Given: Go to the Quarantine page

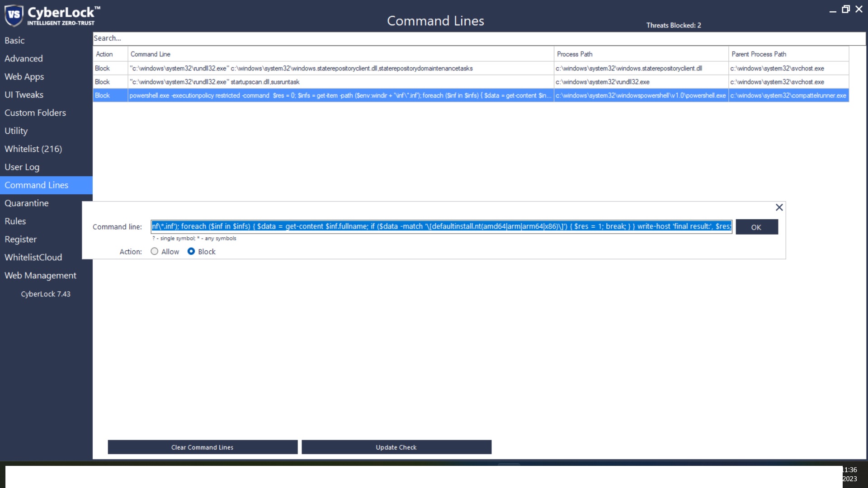Looking at the screenshot, I should click(26, 203).
